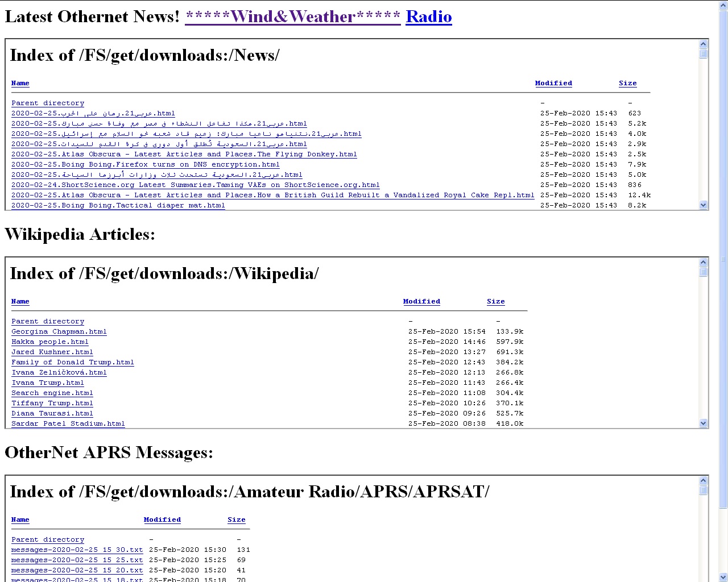The width and height of the screenshot is (728, 582).
Task: Open Family of Donald Trump.html article
Action: click(73, 362)
